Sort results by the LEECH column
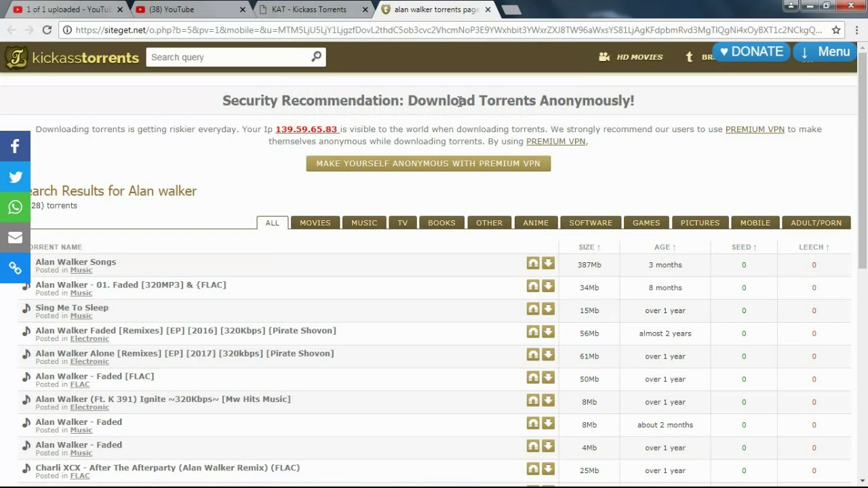 814,247
